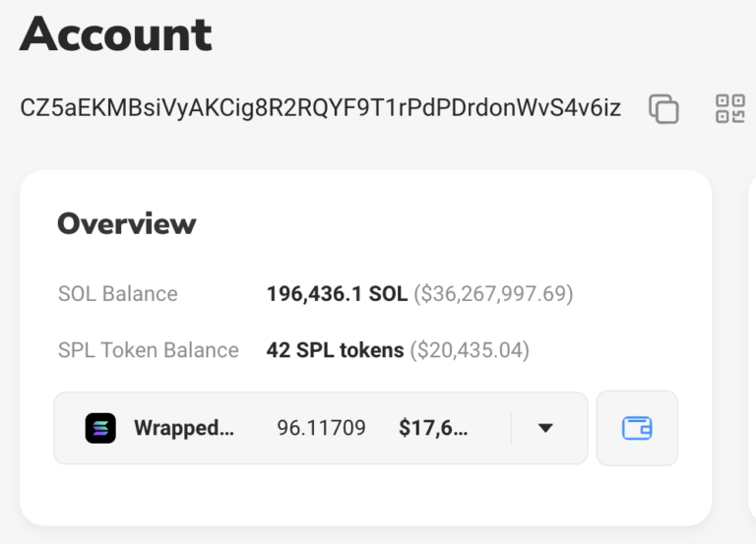Click the Overview card title
Screen dimensions: 756x544
tap(127, 223)
